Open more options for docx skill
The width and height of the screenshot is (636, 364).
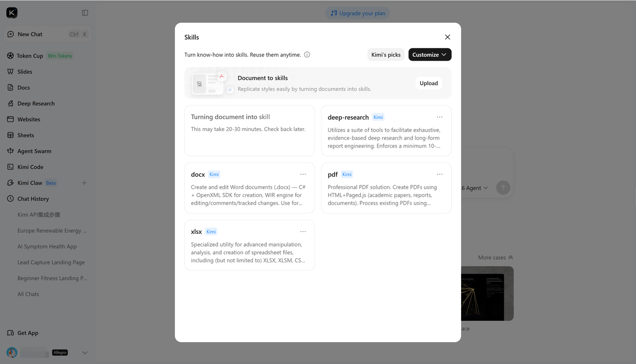click(303, 174)
